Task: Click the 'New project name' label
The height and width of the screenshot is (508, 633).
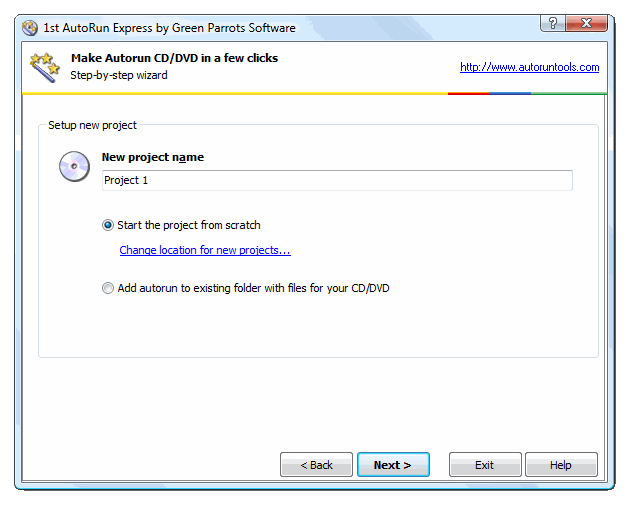Action: [153, 157]
